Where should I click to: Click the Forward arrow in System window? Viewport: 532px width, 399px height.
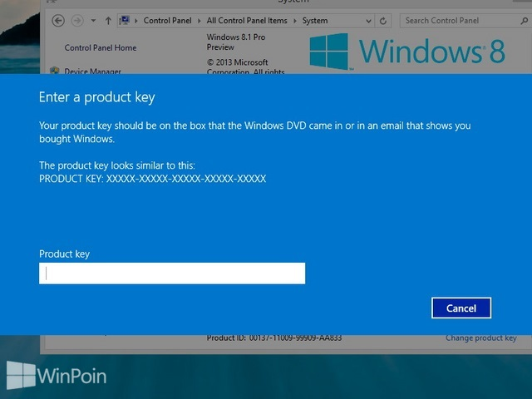click(x=77, y=21)
